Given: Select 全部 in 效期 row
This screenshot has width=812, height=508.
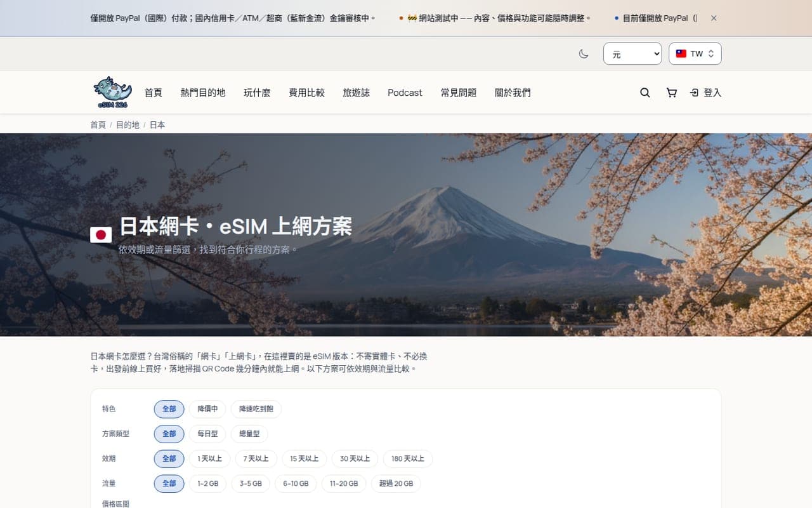Looking at the screenshot, I should pyautogui.click(x=169, y=458).
